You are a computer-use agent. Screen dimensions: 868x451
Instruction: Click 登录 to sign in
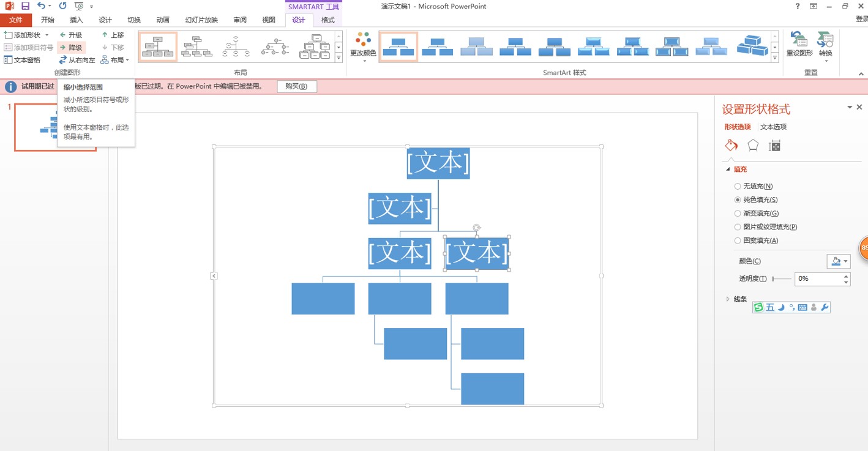(x=861, y=20)
